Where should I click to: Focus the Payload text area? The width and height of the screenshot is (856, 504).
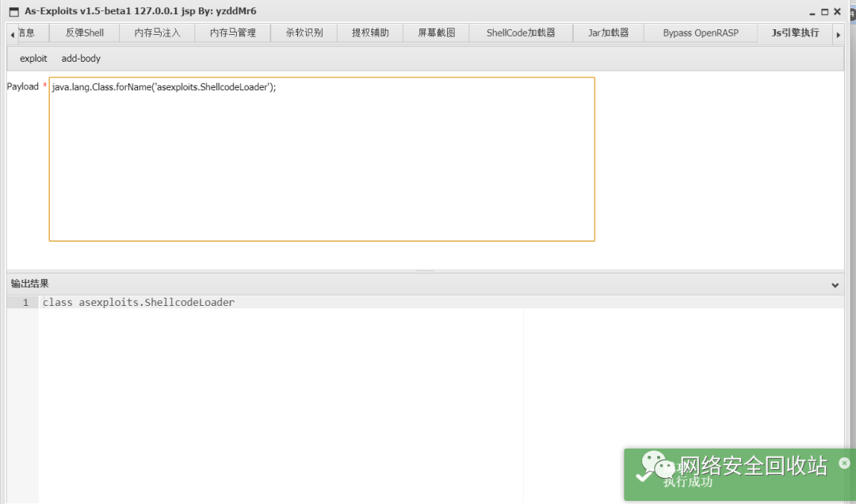click(x=322, y=159)
